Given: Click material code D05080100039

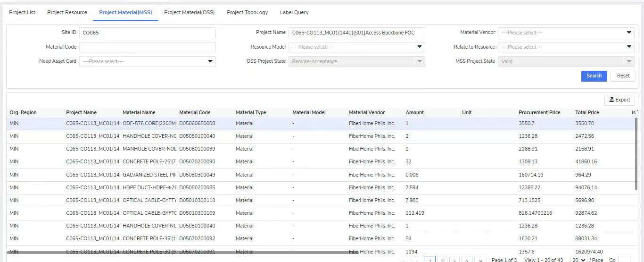Looking at the screenshot, I should [197, 149].
